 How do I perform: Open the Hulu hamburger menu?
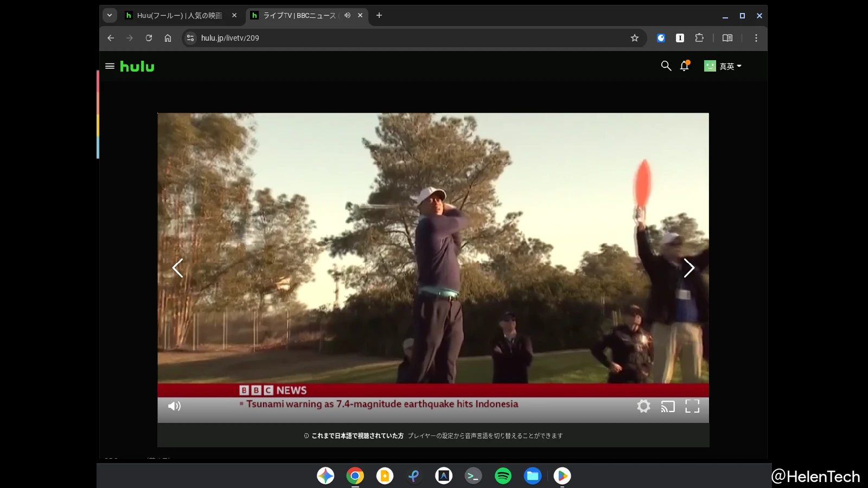110,66
